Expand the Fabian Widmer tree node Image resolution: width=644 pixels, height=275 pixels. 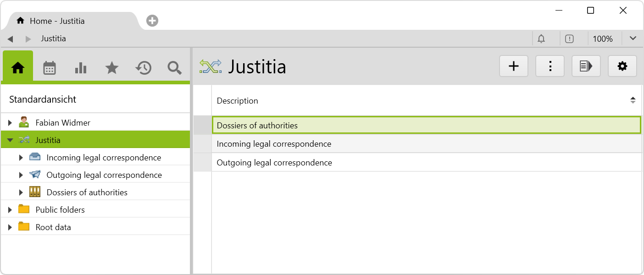click(10, 123)
